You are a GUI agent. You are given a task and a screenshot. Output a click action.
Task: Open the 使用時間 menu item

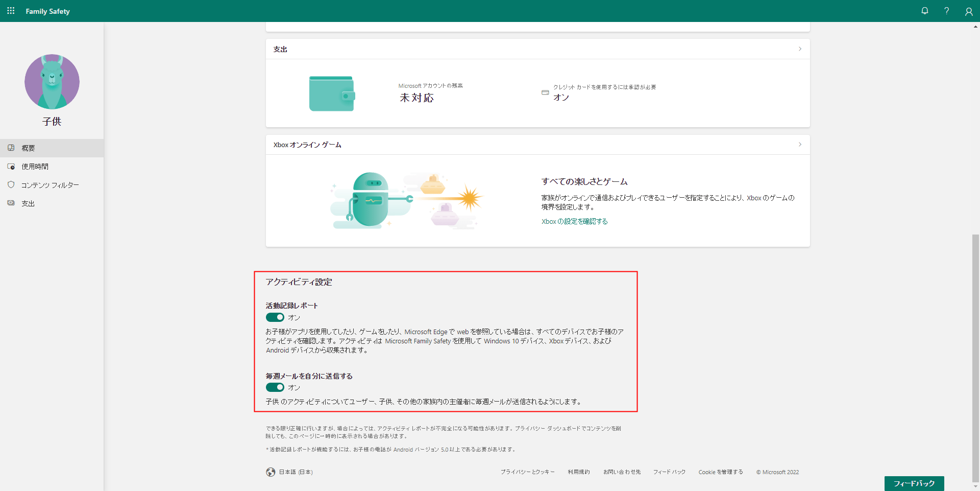tap(52, 167)
